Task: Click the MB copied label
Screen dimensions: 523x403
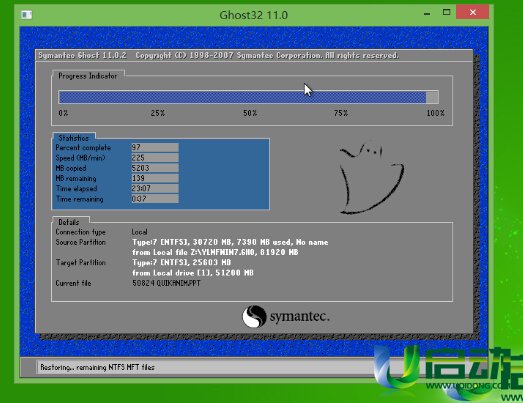Action: tap(71, 168)
